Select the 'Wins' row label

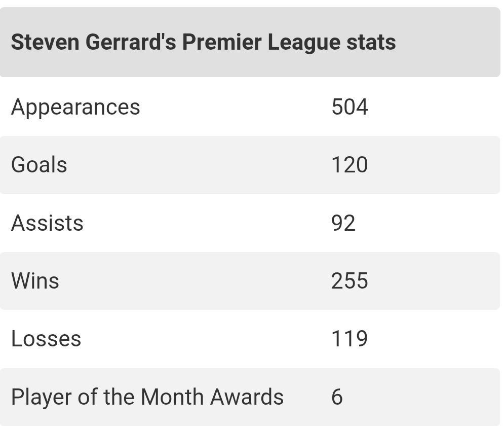click(35, 281)
